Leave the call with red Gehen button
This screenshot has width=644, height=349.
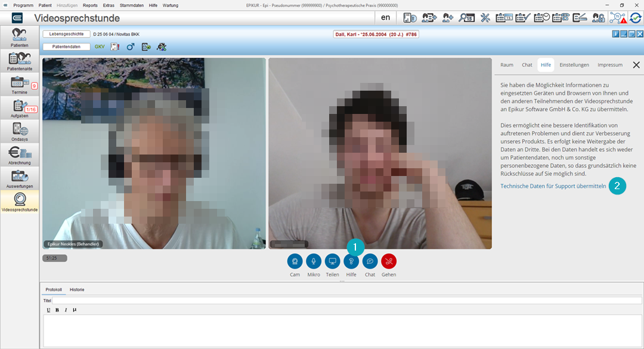click(389, 261)
